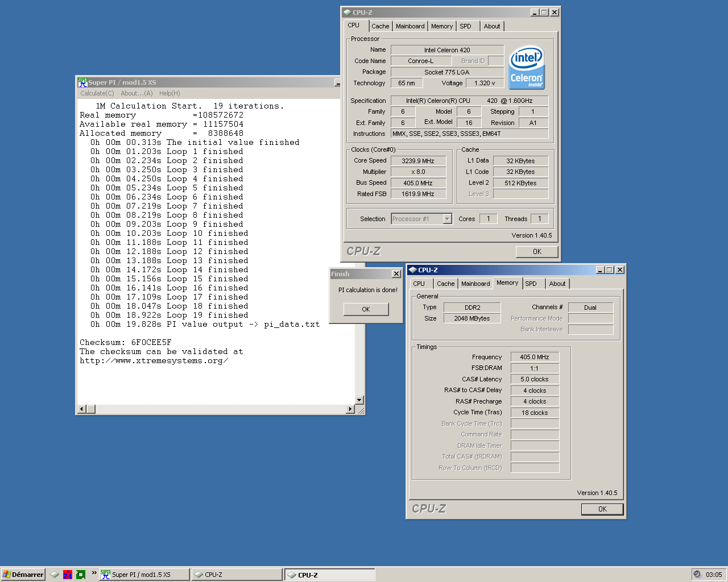
Task: Click 'PI calculation is done!' message
Action: point(368,290)
